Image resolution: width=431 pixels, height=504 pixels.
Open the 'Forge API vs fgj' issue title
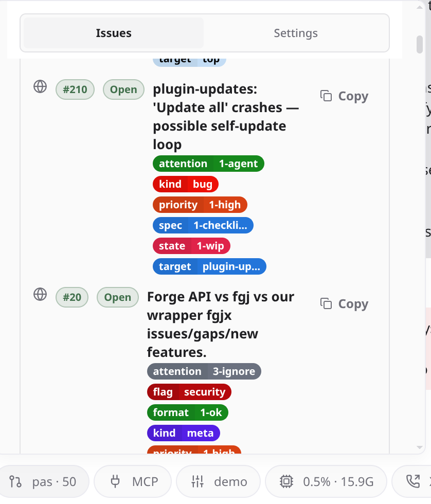(221, 325)
